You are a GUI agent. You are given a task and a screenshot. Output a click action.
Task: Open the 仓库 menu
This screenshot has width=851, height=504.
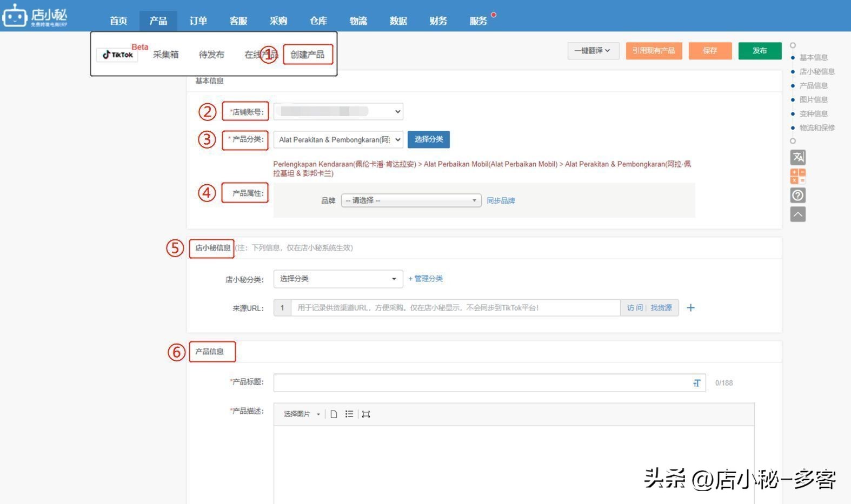pos(318,21)
